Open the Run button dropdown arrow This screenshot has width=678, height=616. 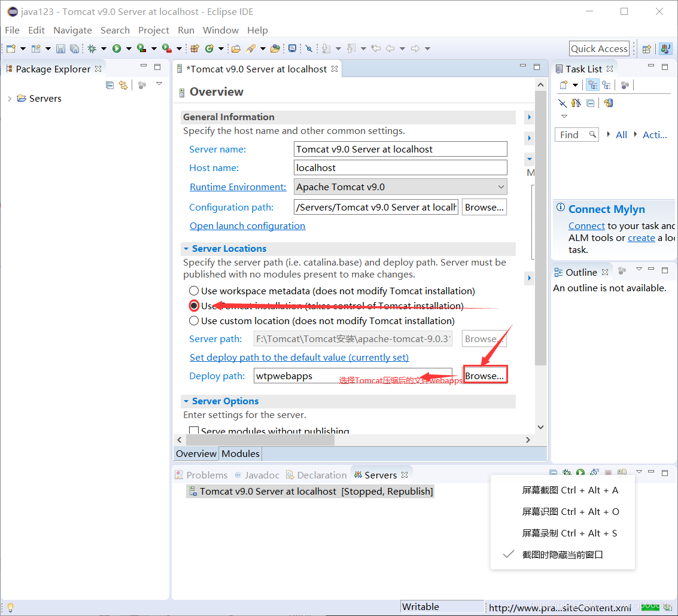point(129,49)
